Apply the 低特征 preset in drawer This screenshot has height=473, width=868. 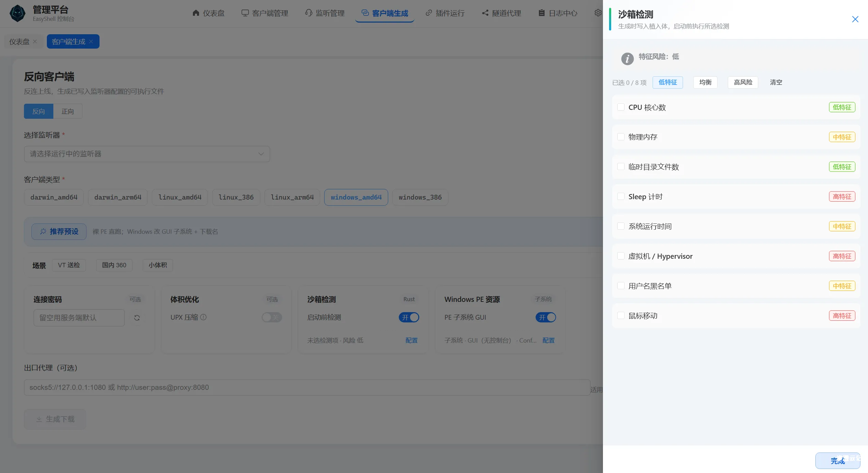[668, 82]
